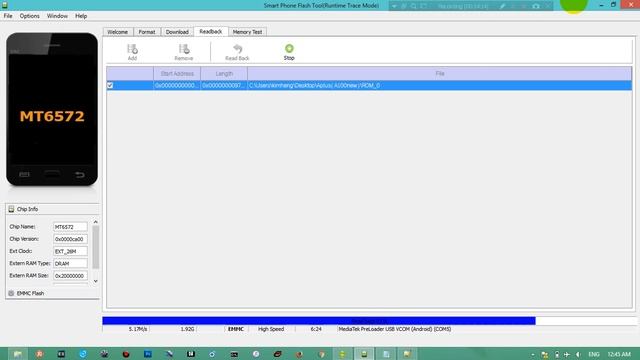Click the Read Back toolbar icon
The height and width of the screenshot is (360, 640).
(x=237, y=49)
